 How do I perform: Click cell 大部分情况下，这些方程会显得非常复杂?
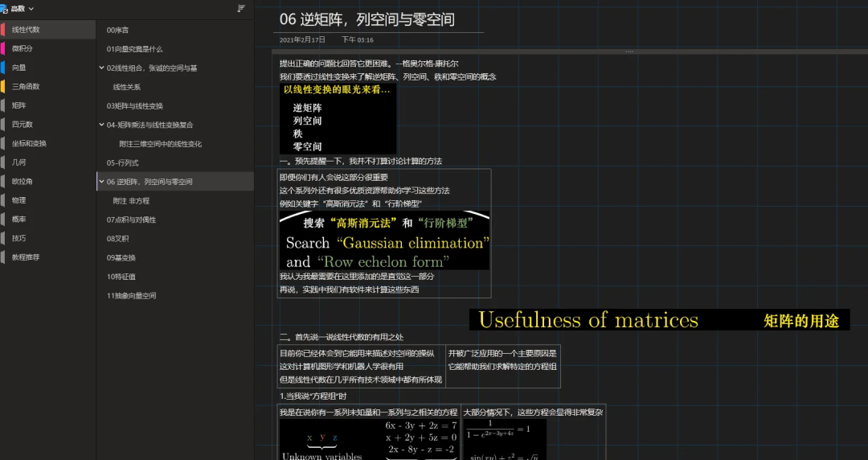(533, 413)
